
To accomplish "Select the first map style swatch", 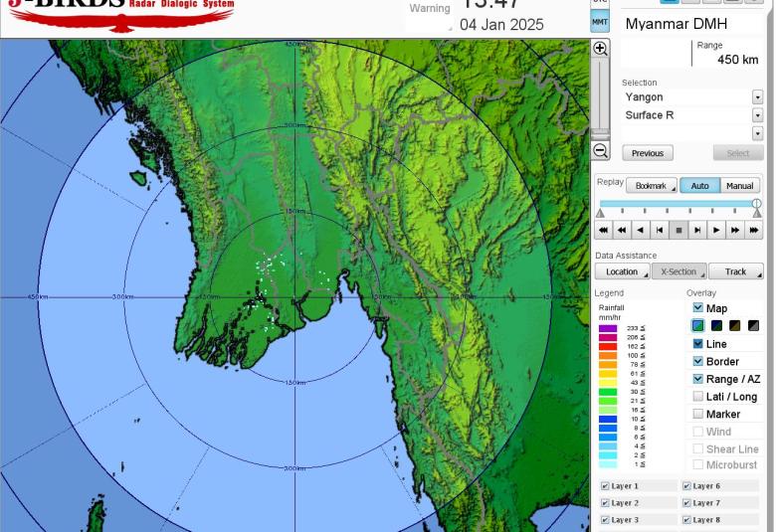I will pyautogui.click(x=698, y=326).
